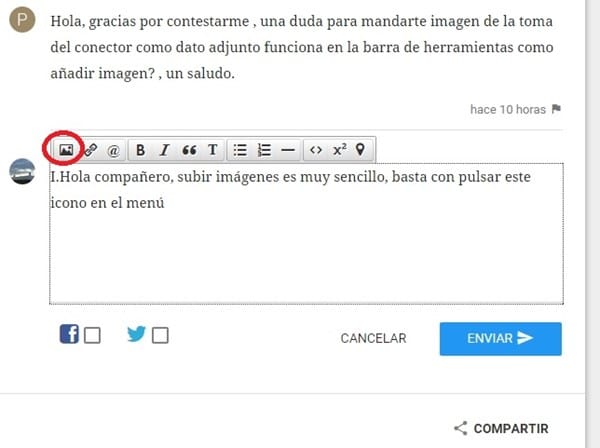Click the location pin icon
The height and width of the screenshot is (448, 600).
(x=360, y=149)
